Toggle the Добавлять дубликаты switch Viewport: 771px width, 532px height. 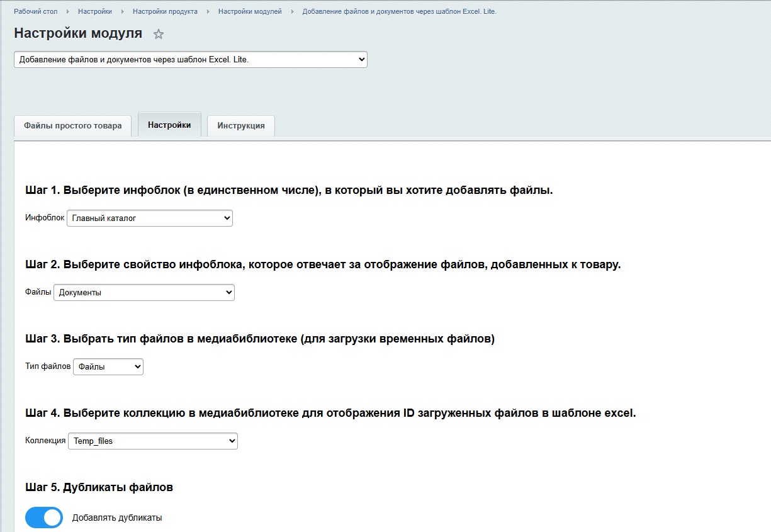(44, 518)
